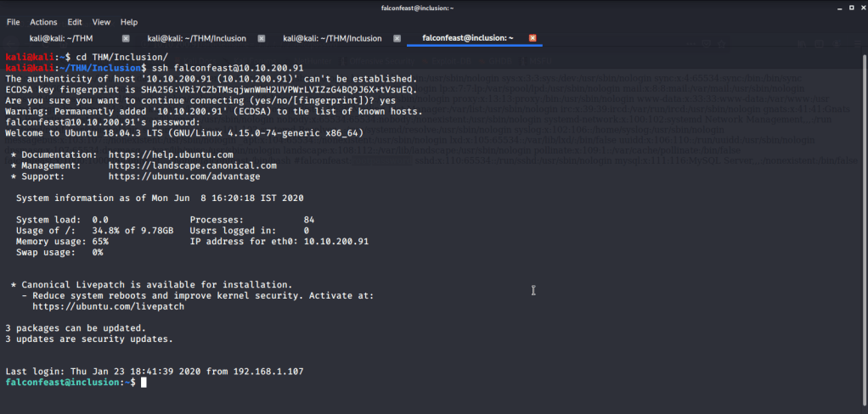Open the View menu
The height and width of the screenshot is (414, 868).
click(x=101, y=21)
